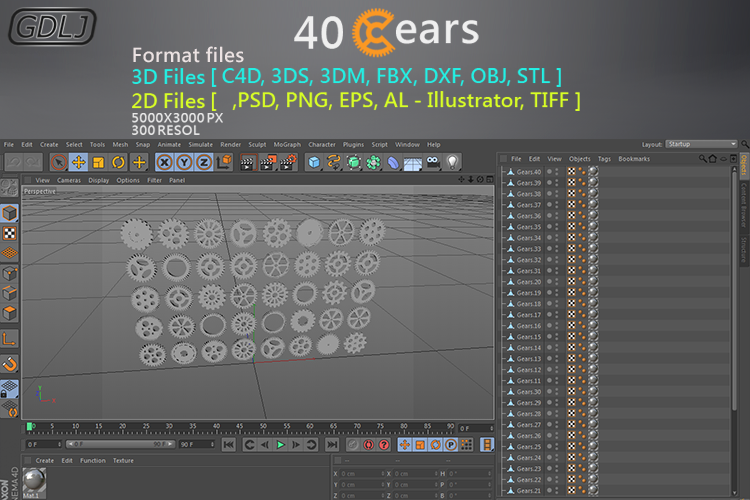Click the Redo arrow in the toolbar
Viewport: 750px width, 500px height.
click(x=33, y=163)
